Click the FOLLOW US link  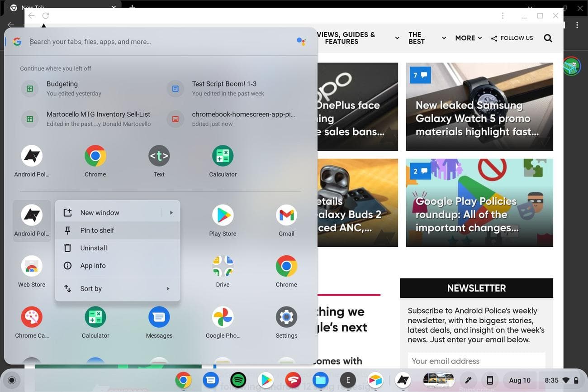point(512,38)
